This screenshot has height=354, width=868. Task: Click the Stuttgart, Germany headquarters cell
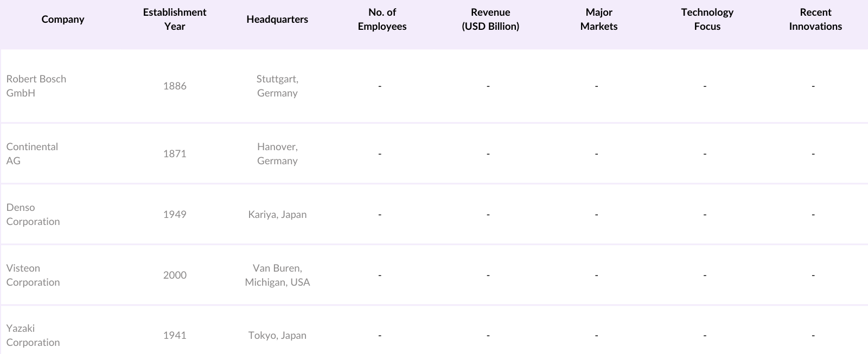pos(277,86)
